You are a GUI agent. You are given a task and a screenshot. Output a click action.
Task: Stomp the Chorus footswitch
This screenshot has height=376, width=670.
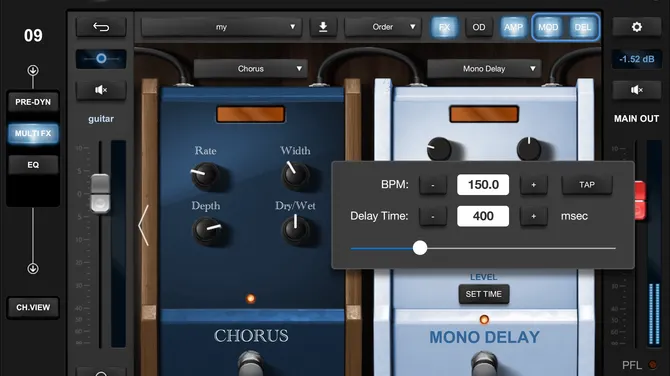250,363
